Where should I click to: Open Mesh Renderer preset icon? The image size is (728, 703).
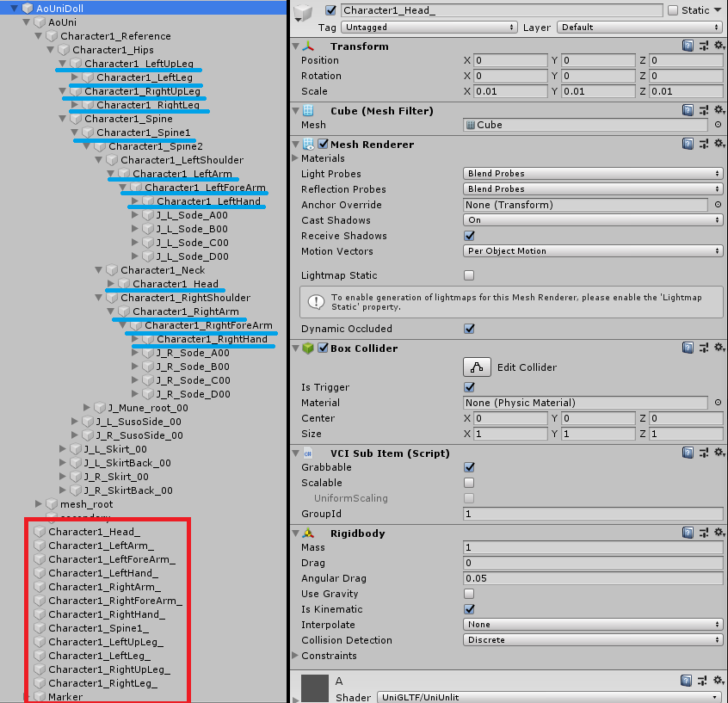(x=704, y=144)
